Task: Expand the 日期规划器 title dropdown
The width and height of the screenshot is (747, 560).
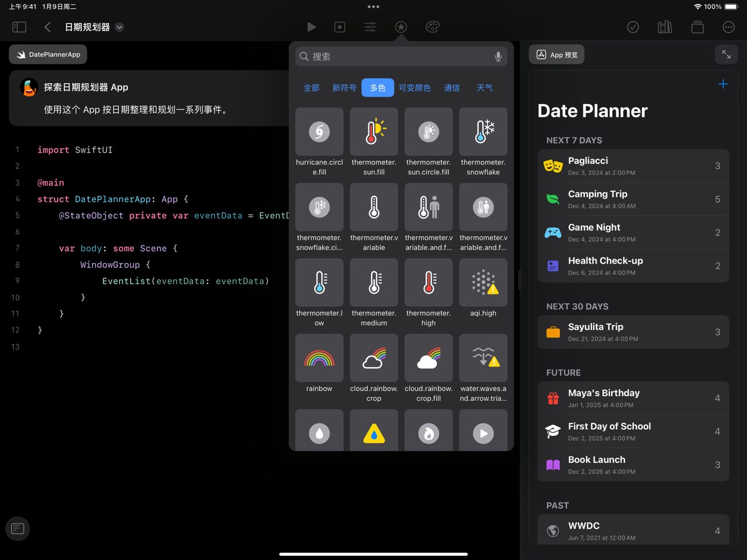Action: point(119,27)
